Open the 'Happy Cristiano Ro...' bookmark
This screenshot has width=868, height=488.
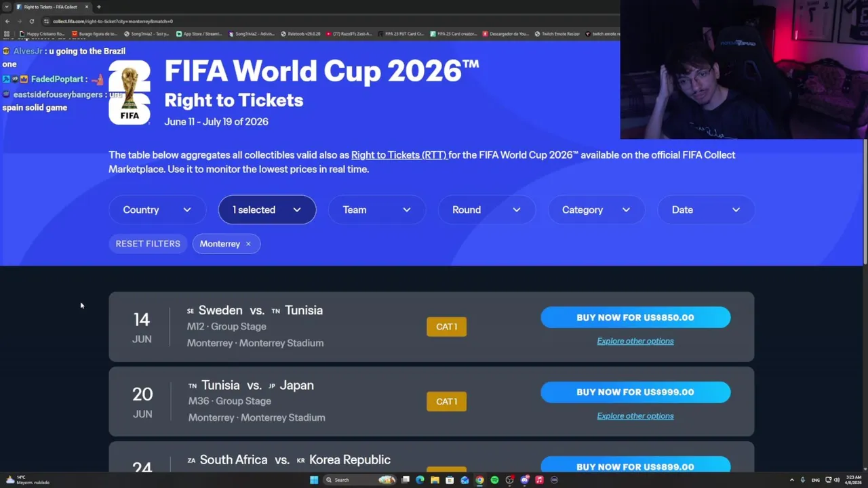pyautogui.click(x=42, y=34)
